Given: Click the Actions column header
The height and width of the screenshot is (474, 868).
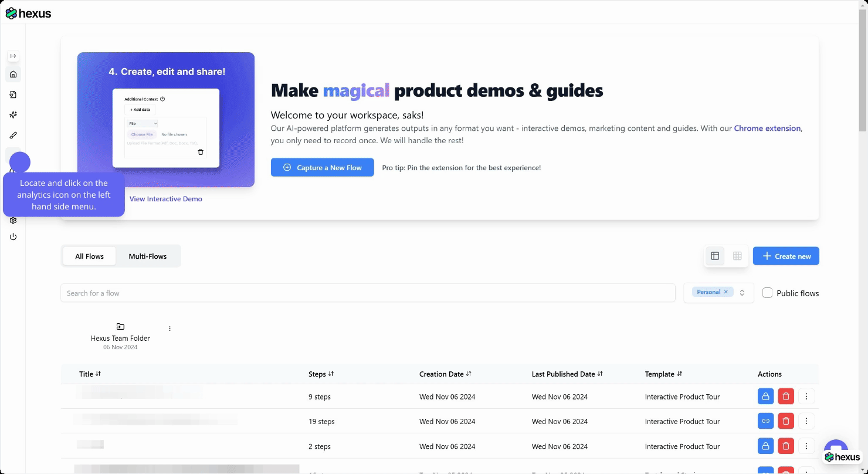Looking at the screenshot, I should (769, 374).
